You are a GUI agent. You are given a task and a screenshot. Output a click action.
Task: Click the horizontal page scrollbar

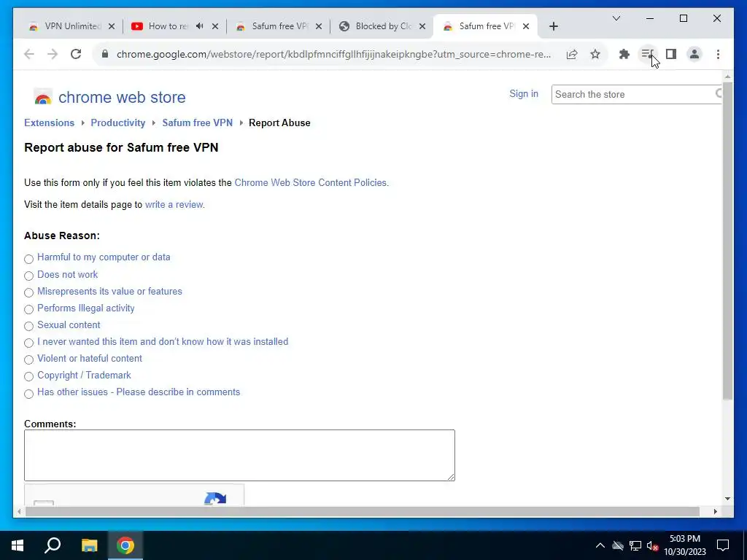click(362, 512)
